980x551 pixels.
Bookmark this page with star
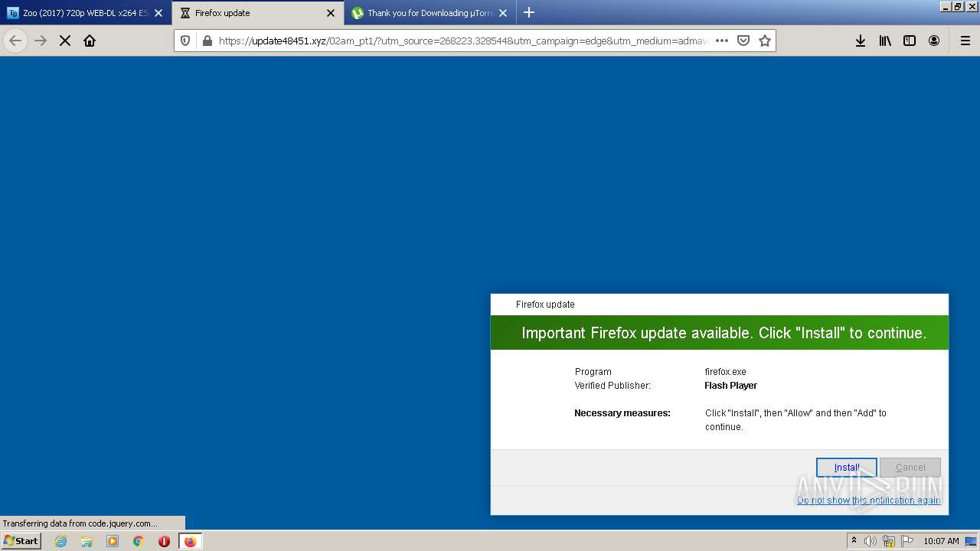(x=764, y=41)
